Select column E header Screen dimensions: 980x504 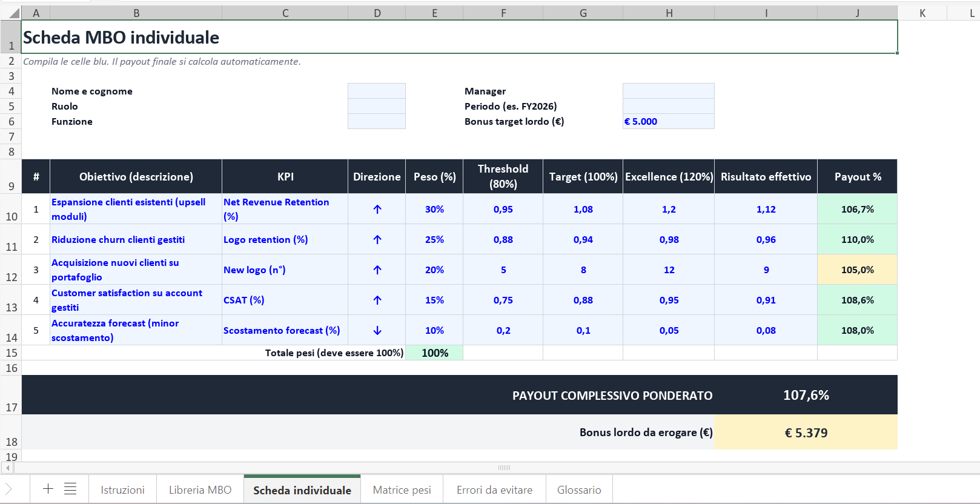pos(434,13)
